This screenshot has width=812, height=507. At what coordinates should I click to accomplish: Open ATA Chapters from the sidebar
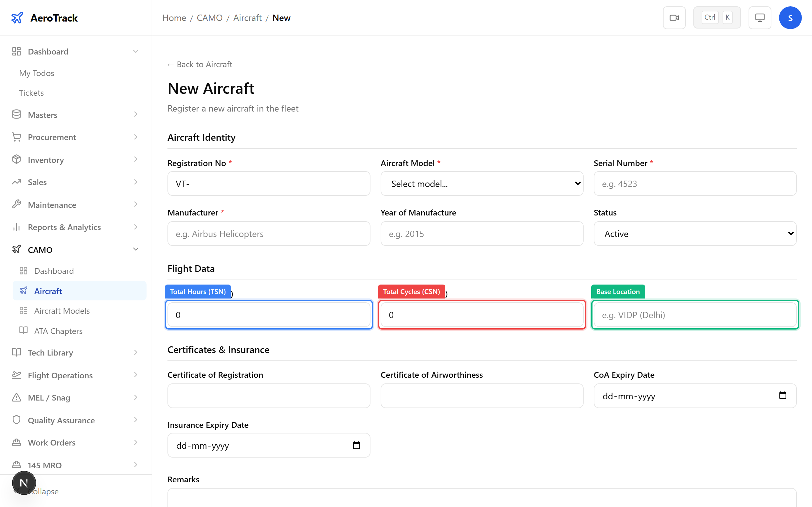click(58, 331)
